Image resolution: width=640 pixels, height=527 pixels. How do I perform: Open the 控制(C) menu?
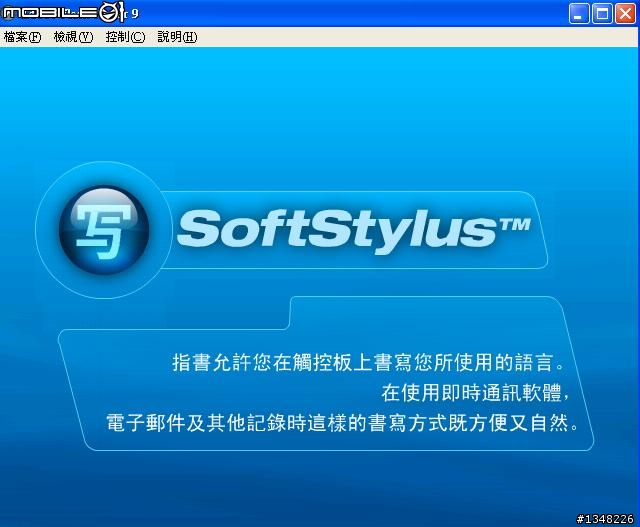click(125, 37)
